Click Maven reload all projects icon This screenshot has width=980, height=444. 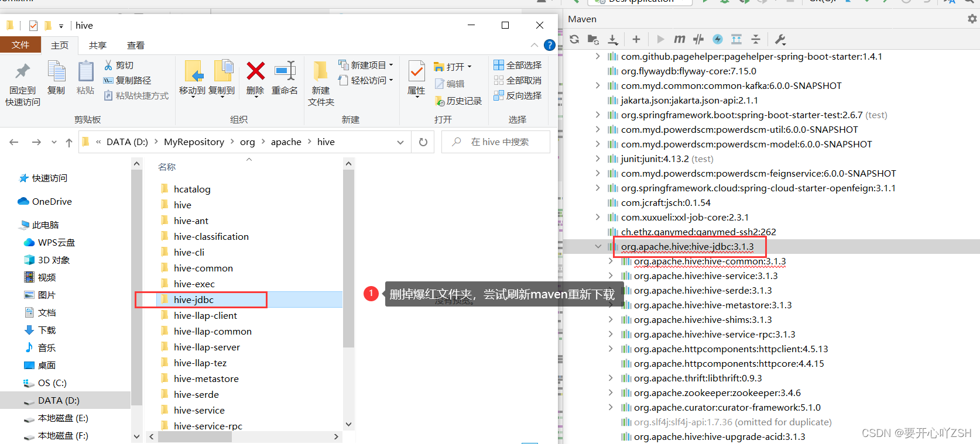click(x=574, y=39)
